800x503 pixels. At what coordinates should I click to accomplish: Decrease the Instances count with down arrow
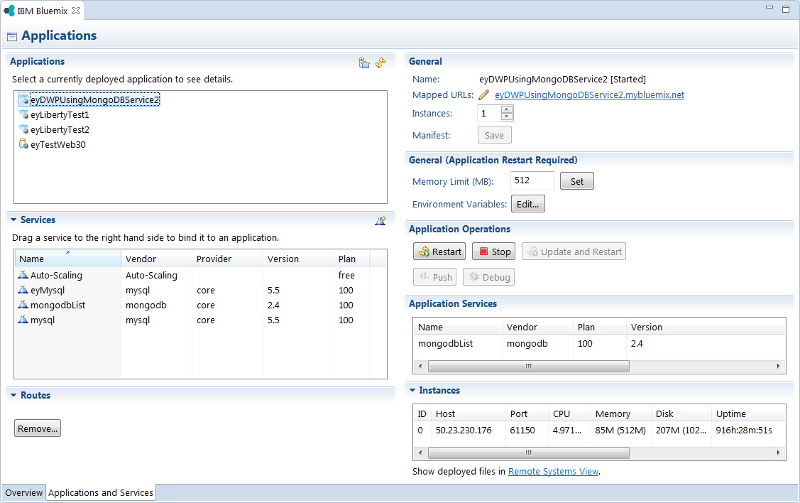coord(507,117)
